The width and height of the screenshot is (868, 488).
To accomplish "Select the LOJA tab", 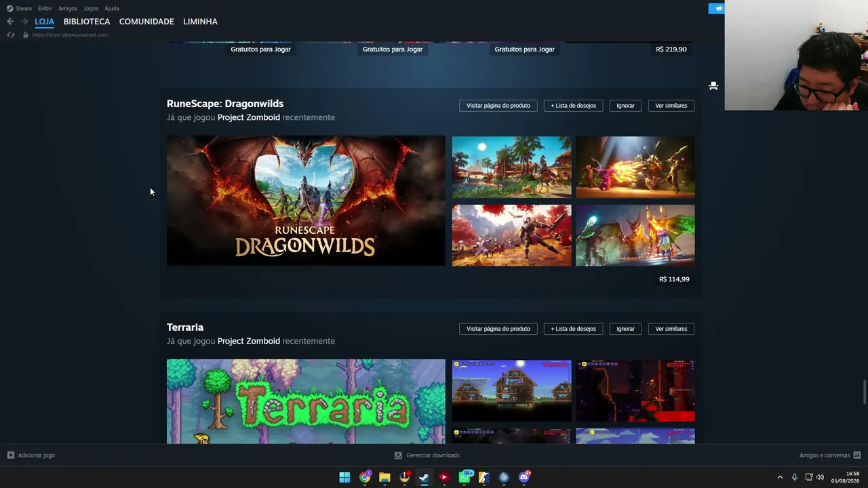I will (45, 22).
